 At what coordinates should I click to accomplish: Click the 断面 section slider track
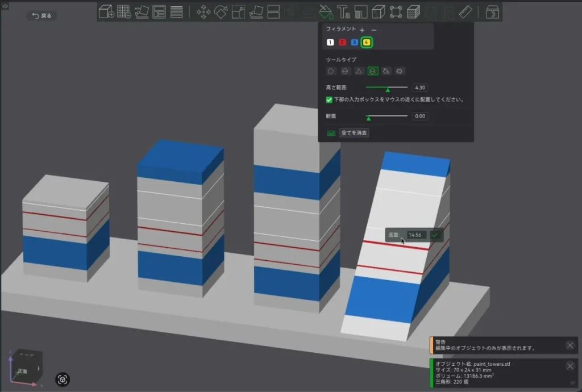coord(386,116)
